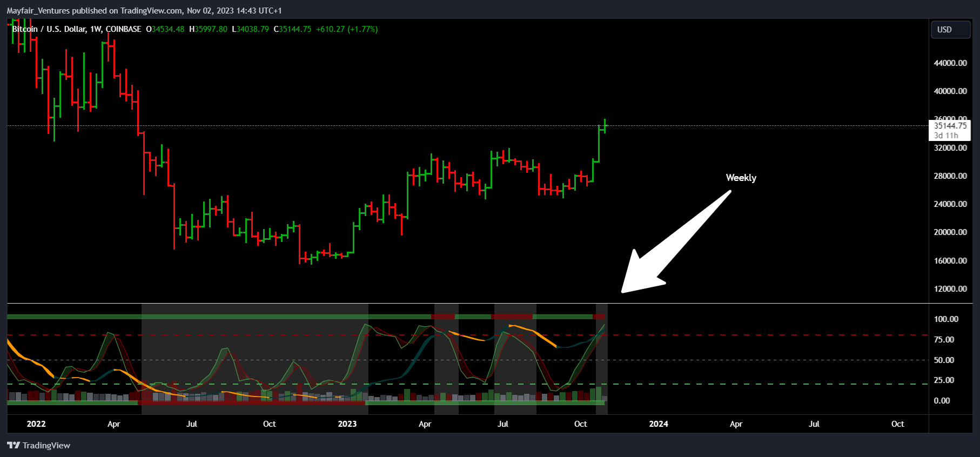The width and height of the screenshot is (980, 457).
Task: Click the opening price value 34534.48
Action: tap(167, 29)
